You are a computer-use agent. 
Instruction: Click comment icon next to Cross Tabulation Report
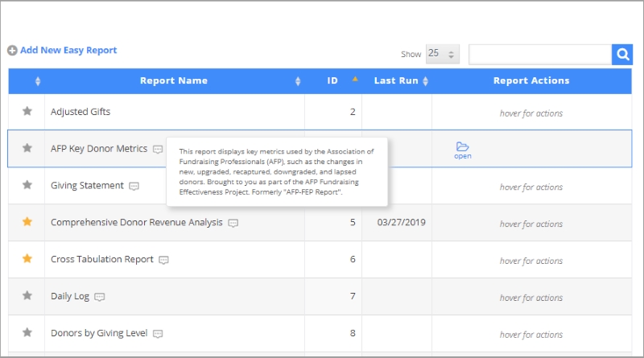click(x=163, y=261)
